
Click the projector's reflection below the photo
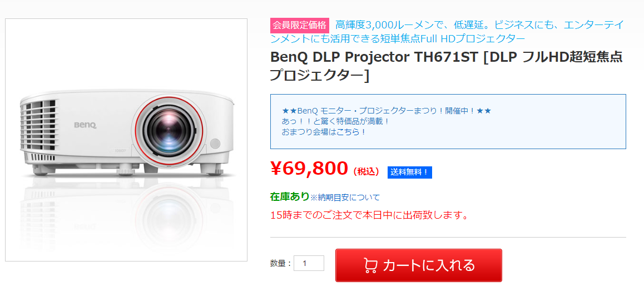(x=126, y=217)
